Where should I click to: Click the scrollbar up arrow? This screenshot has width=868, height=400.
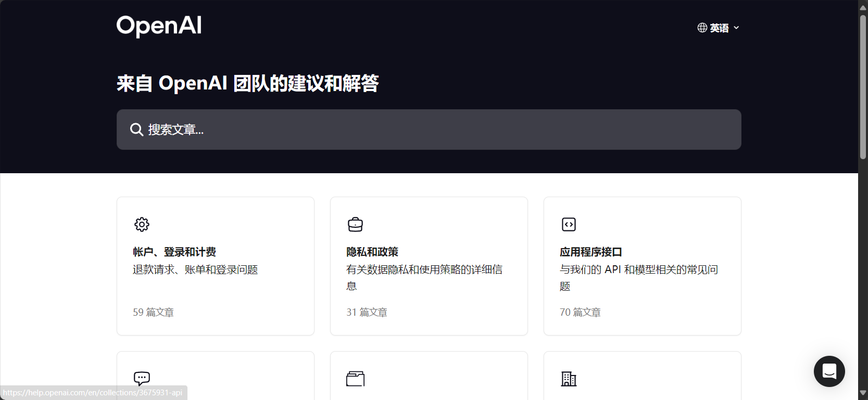[863, 7]
